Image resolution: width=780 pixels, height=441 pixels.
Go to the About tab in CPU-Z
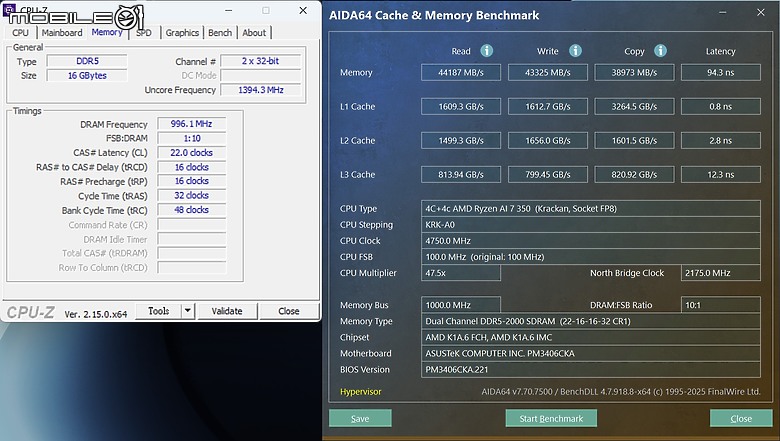coord(254,33)
